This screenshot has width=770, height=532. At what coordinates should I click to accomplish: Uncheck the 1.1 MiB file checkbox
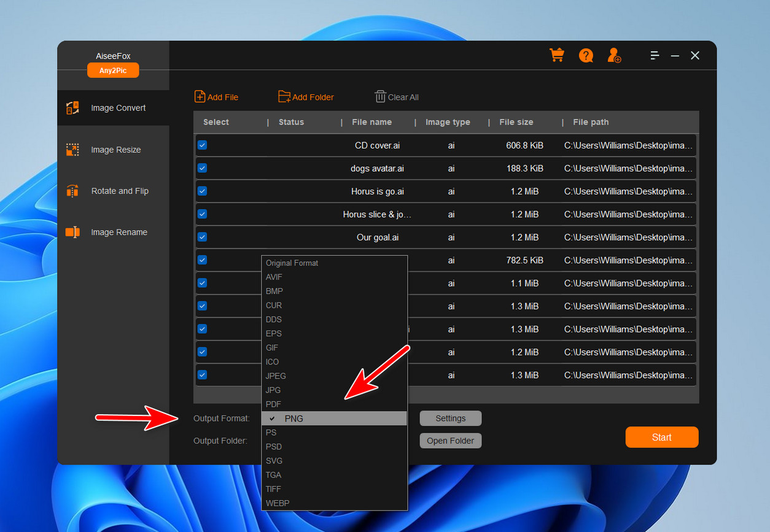click(x=202, y=283)
